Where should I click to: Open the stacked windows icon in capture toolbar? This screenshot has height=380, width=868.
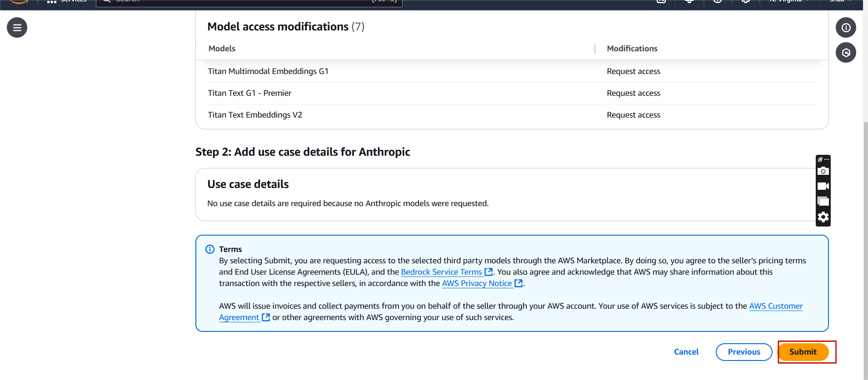[823, 202]
